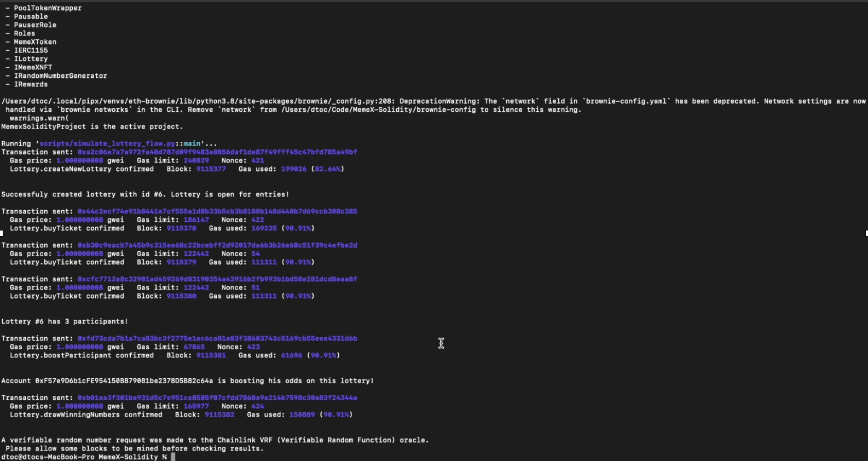Click the 'PauserRole' list entry
Screen dimensions: 868x461
(x=35, y=25)
